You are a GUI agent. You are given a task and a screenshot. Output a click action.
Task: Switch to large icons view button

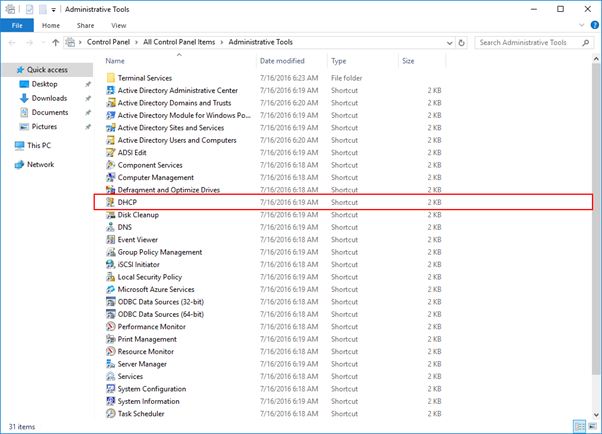click(x=592, y=426)
